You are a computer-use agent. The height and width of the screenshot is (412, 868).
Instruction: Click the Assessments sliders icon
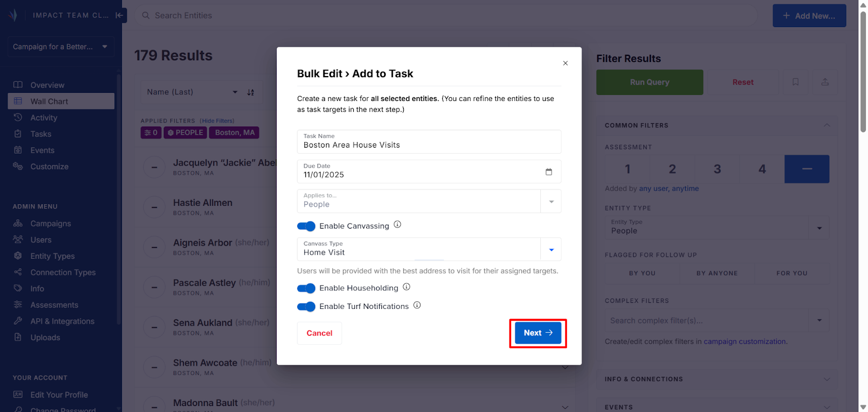point(18,305)
